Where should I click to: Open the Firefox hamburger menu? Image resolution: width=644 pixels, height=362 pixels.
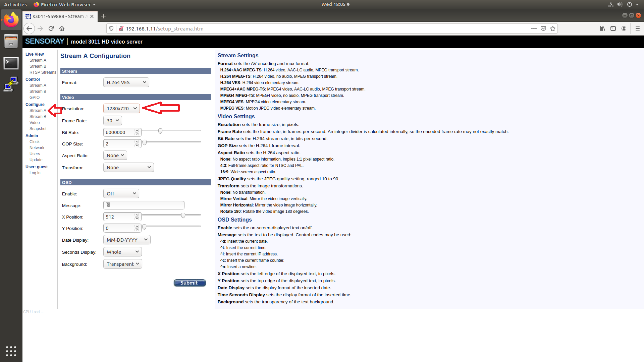point(638,28)
